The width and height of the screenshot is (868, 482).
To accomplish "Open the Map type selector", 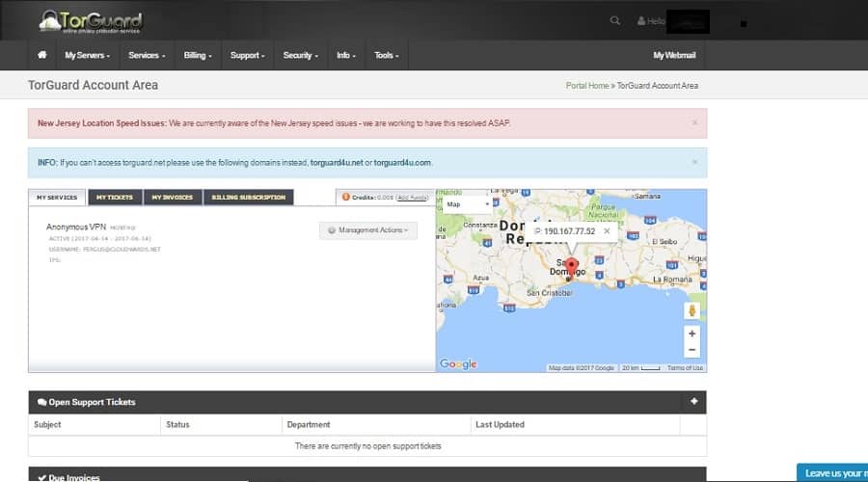I will click(x=467, y=204).
